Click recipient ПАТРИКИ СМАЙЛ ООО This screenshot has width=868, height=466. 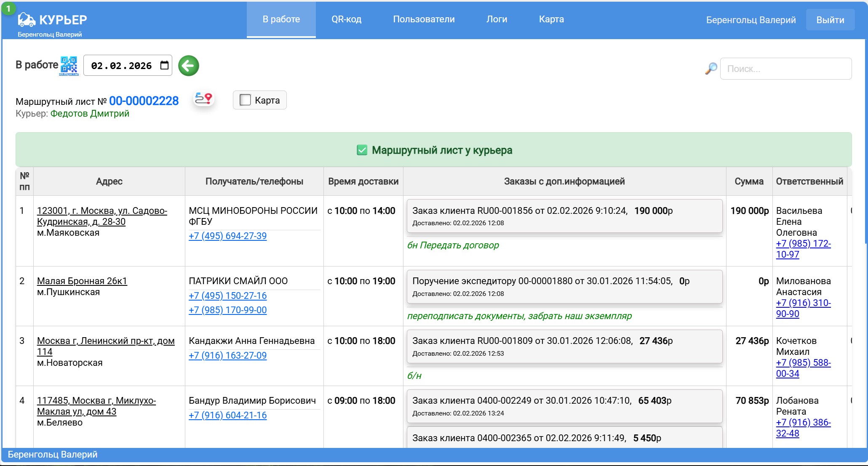(238, 281)
